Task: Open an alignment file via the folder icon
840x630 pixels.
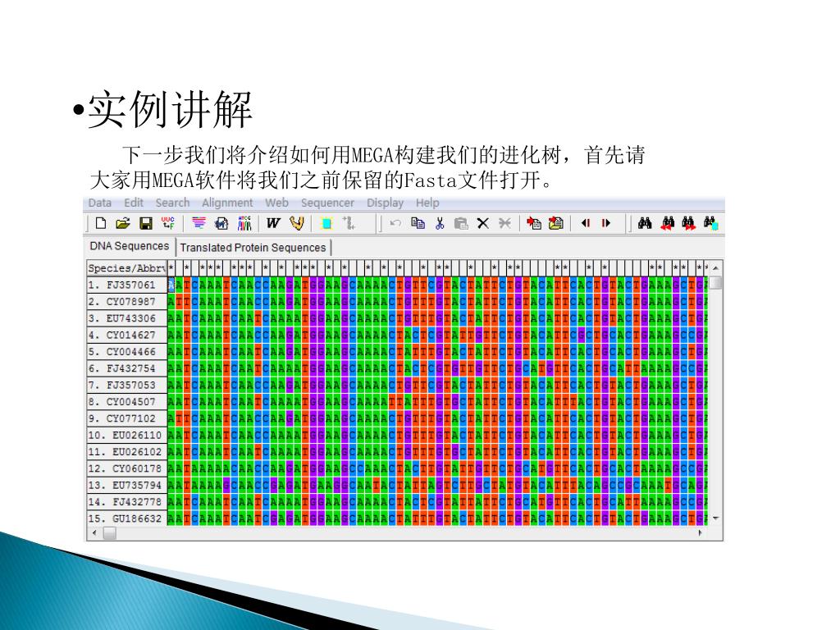Action: [x=123, y=223]
